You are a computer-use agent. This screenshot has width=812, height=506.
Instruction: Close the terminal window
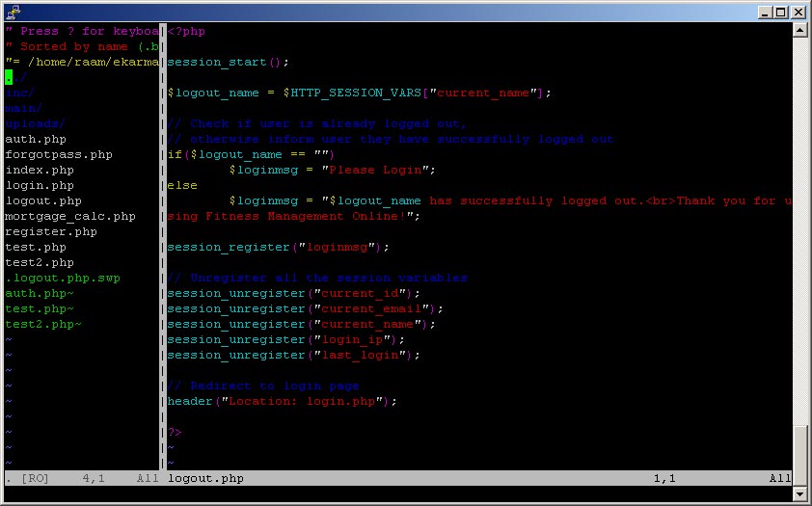point(798,12)
